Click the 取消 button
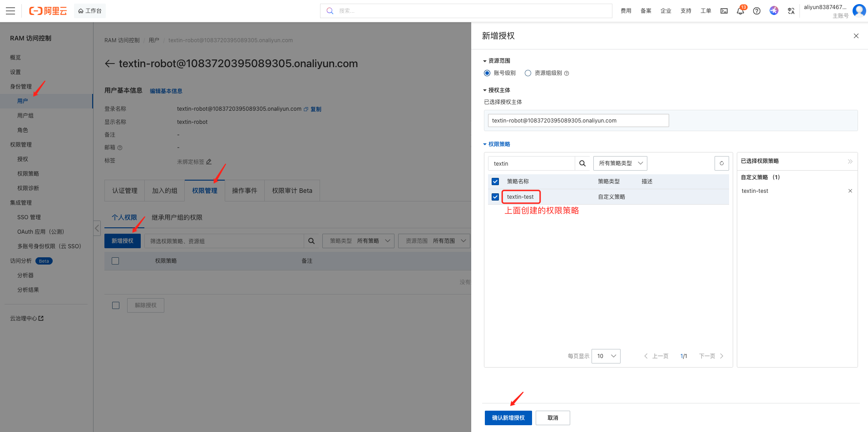This screenshot has width=868, height=432. [552, 418]
